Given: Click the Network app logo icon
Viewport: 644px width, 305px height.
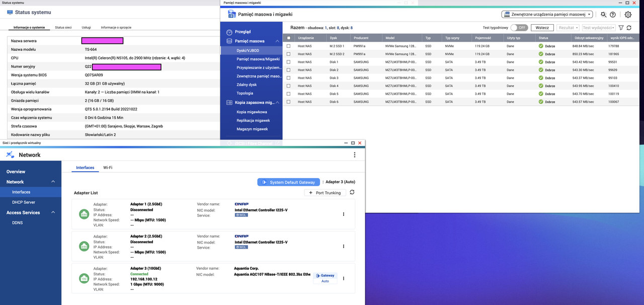Looking at the screenshot, I should click(10, 155).
